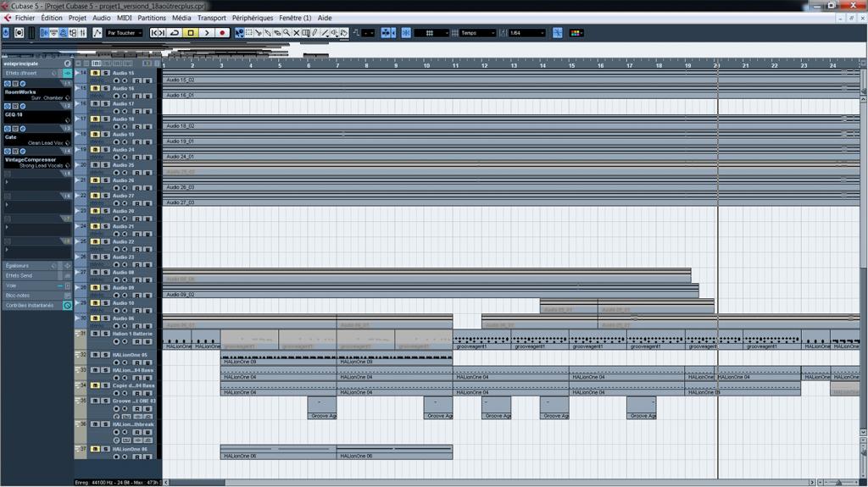Open the Fichier menu
The width and height of the screenshot is (868, 487).
(25, 18)
